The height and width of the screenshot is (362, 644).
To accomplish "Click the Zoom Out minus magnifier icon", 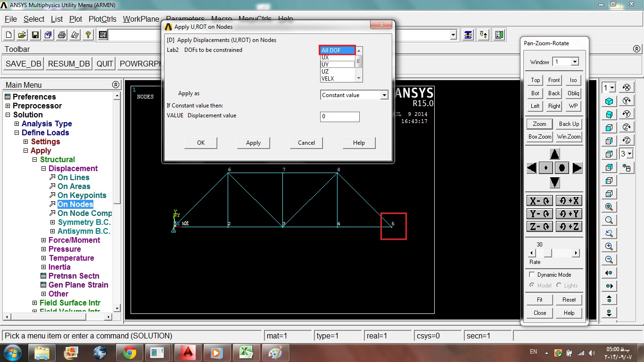I will click(x=609, y=260).
